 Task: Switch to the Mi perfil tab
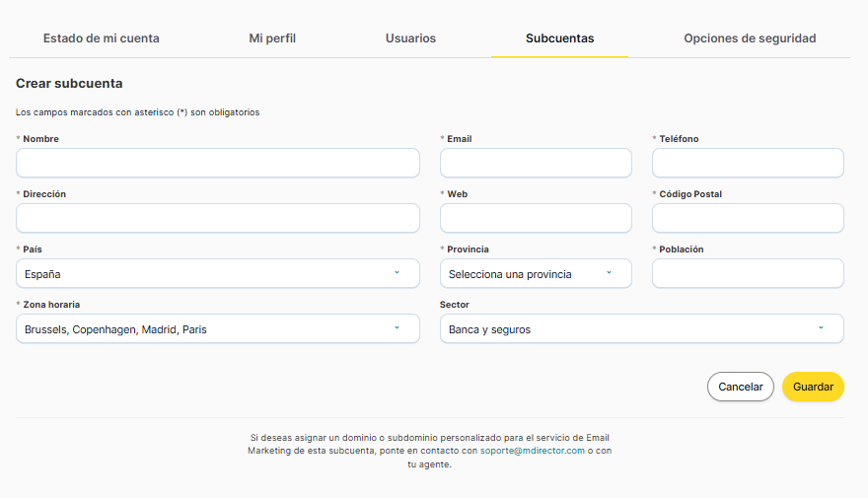point(272,38)
